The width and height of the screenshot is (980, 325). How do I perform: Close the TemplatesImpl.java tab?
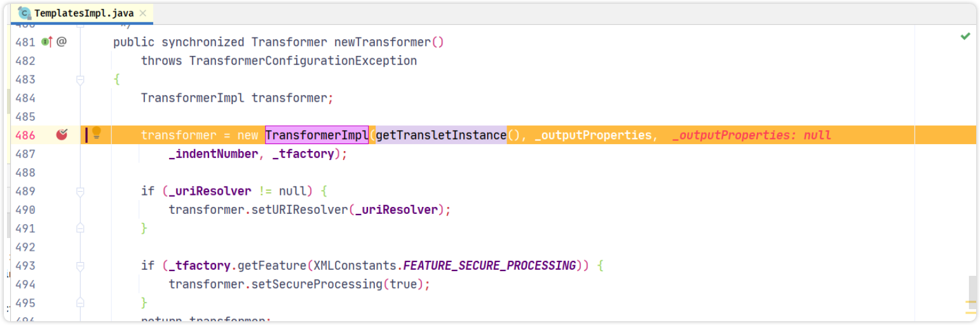coord(142,13)
